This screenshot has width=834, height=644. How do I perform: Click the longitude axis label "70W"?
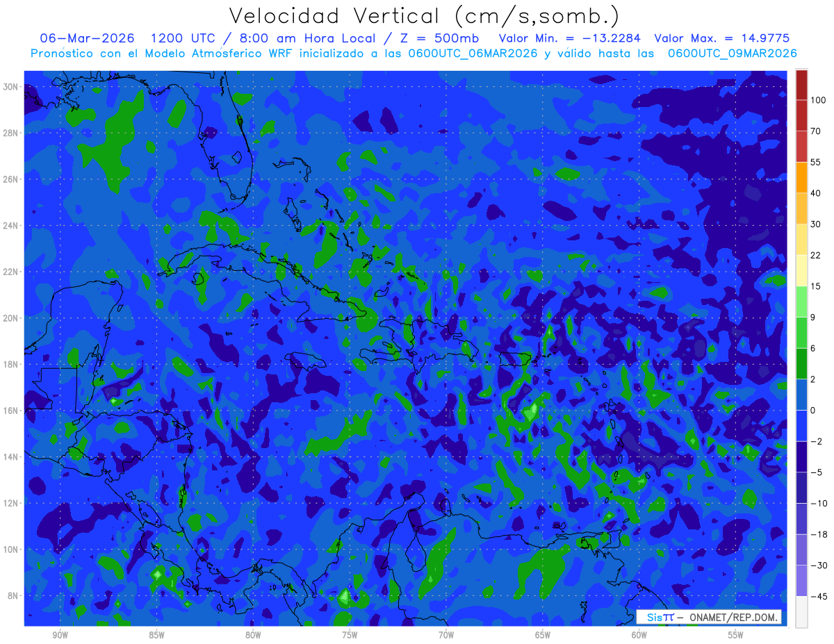coord(446,636)
